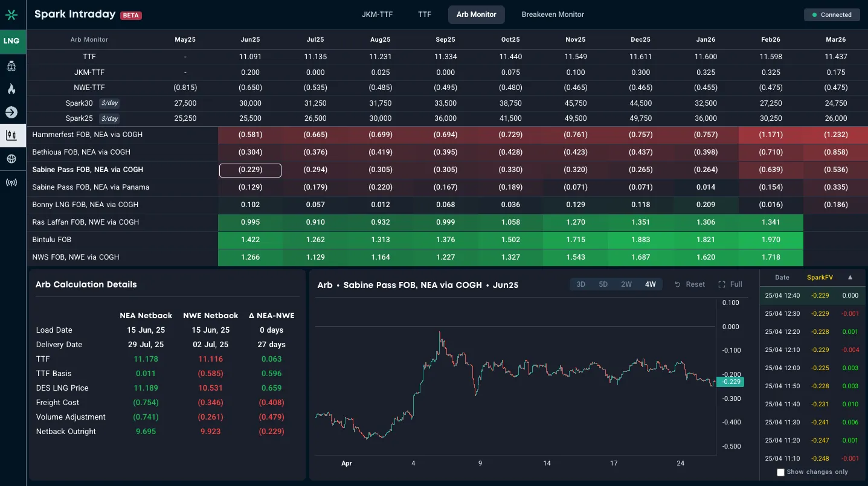Select the 4W chart range
868x486 pixels.
(x=651, y=284)
